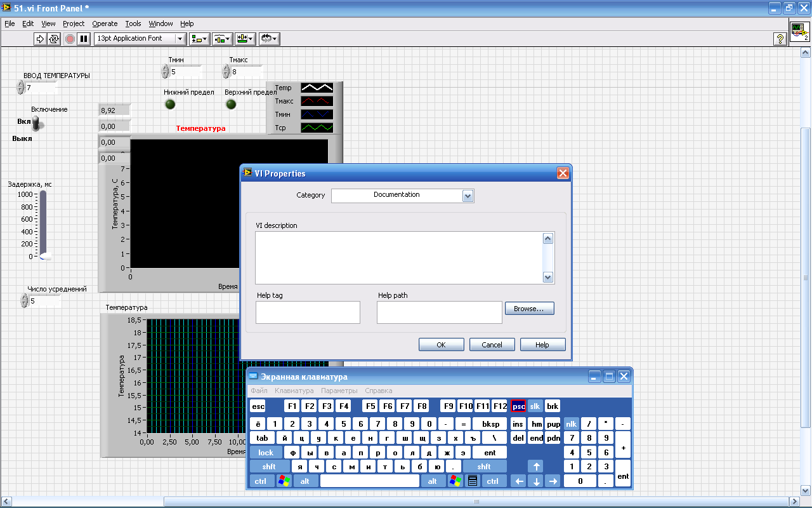
Task: Open the Project menu
Action: (x=74, y=23)
